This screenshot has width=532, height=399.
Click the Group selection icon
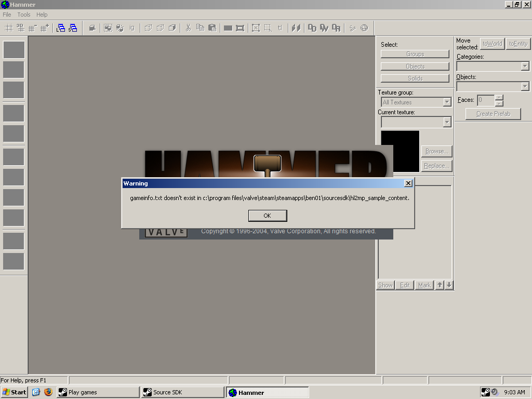pos(108,28)
